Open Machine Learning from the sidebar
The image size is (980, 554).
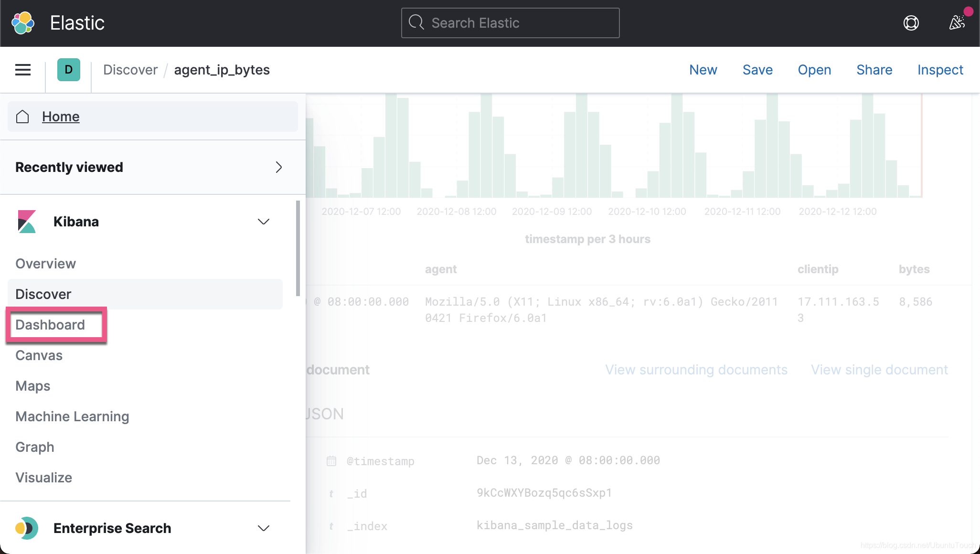pos(72,416)
